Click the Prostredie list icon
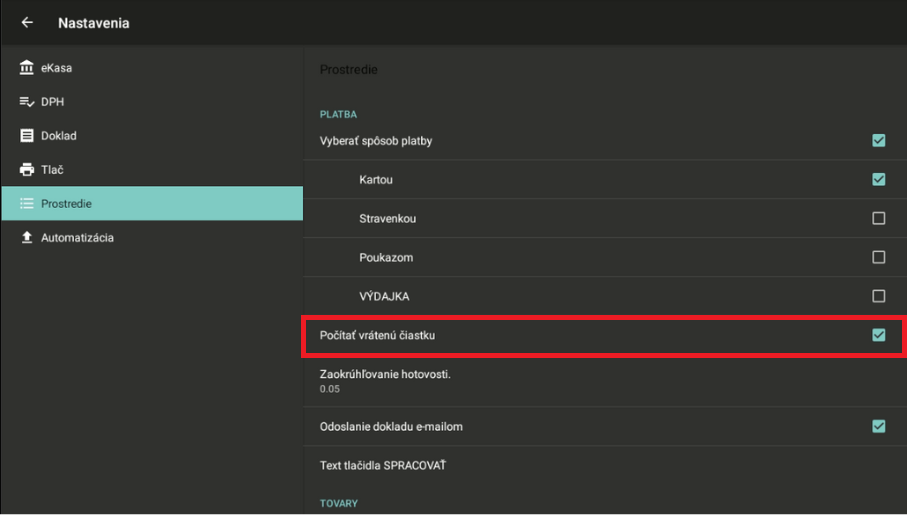 click(x=27, y=204)
